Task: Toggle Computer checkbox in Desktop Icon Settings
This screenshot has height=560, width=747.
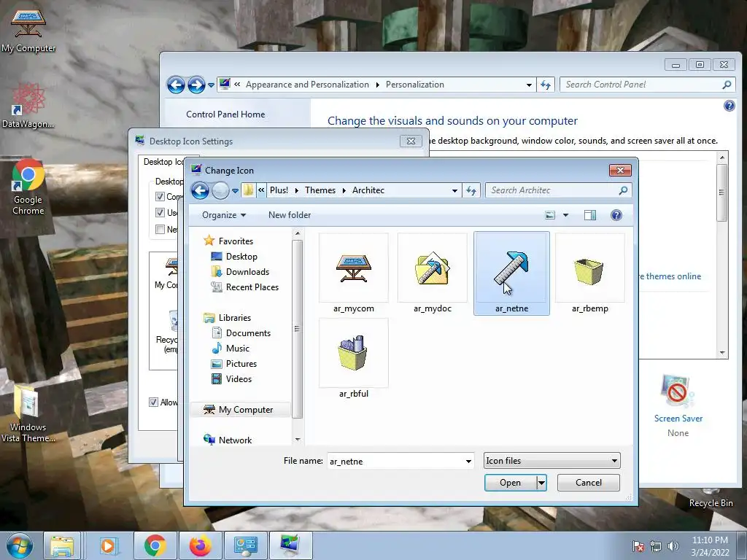Action: 160,197
